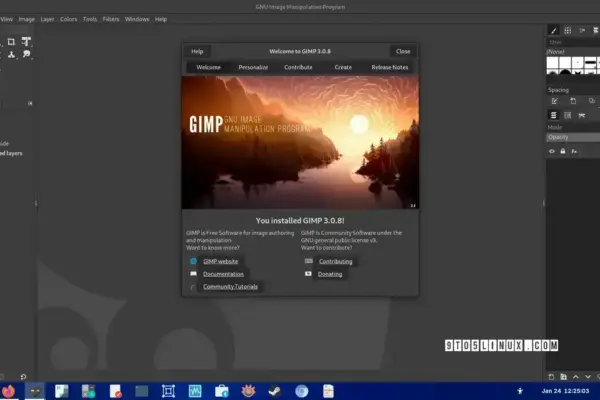
Task: Open the Tools menu
Action: tap(90, 19)
